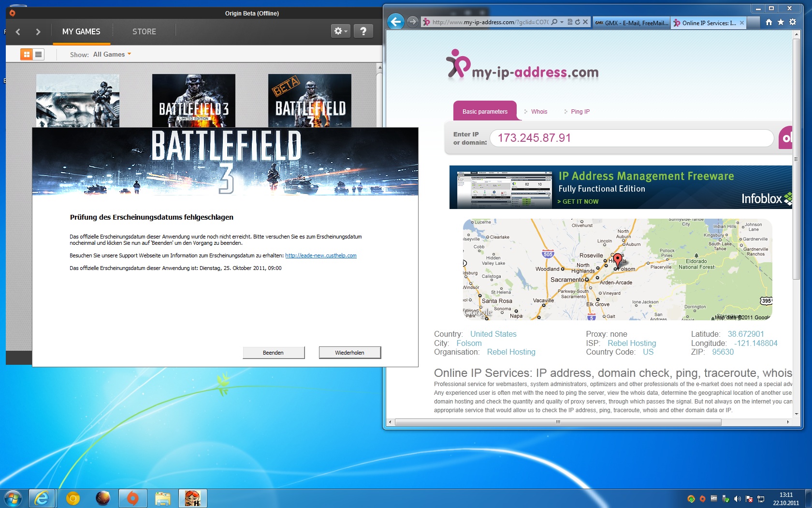Click Origin tray icon
The height and width of the screenshot is (508, 812).
tap(702, 499)
